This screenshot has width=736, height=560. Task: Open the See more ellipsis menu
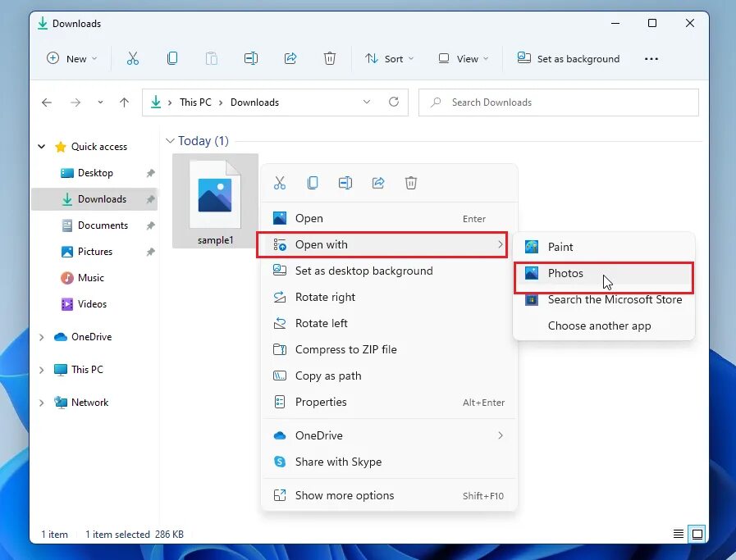[x=651, y=59]
